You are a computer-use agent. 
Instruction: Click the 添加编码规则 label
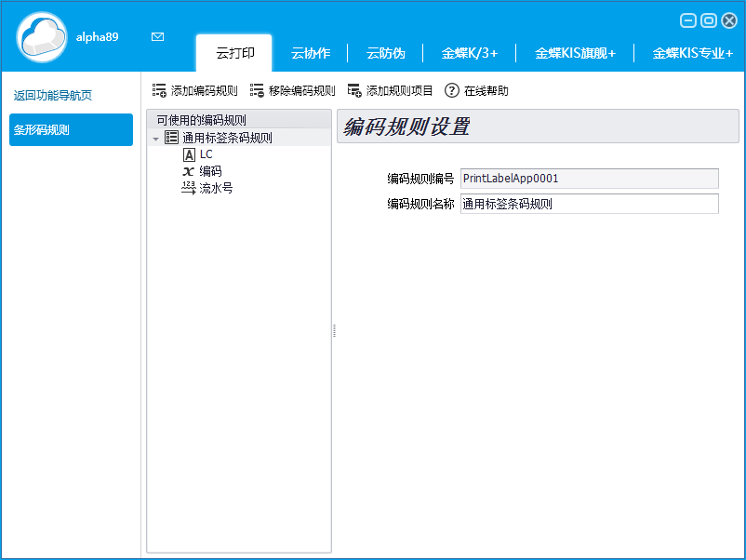pos(204,90)
